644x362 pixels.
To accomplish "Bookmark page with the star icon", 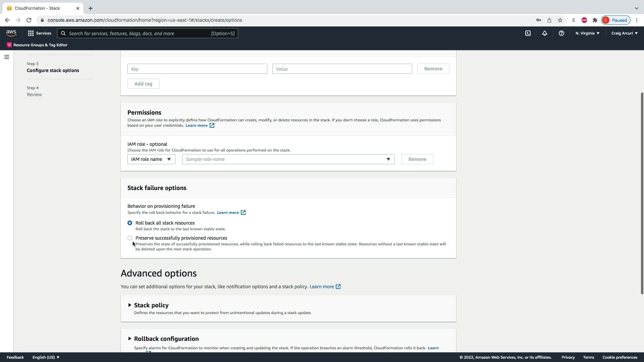I will point(560,20).
